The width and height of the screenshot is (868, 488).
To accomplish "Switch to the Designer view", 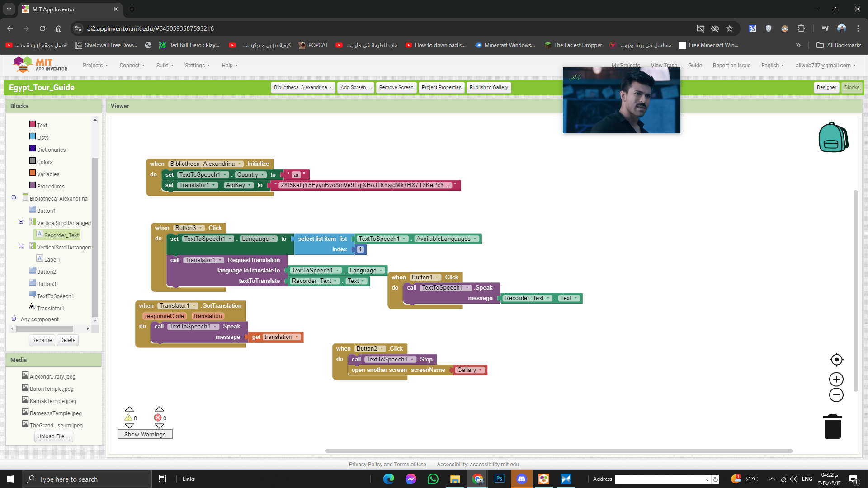I will click(x=826, y=87).
